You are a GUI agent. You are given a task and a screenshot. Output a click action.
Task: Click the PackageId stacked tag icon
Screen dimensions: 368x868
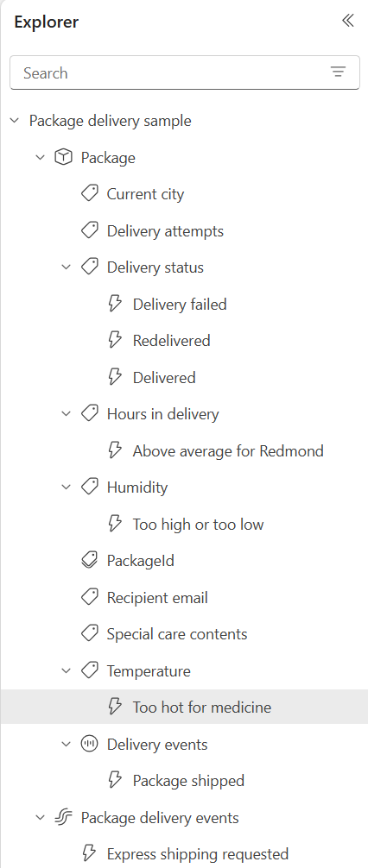[x=89, y=560]
